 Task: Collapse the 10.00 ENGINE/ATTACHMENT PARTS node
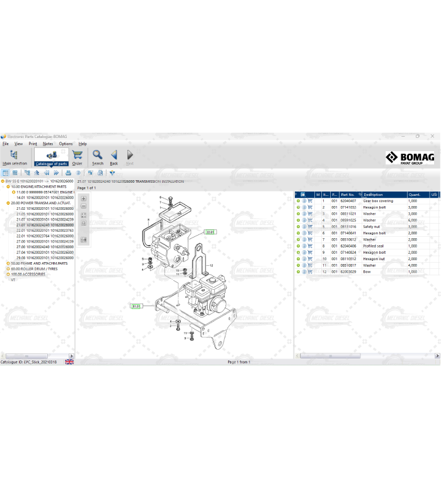[x=8, y=187]
